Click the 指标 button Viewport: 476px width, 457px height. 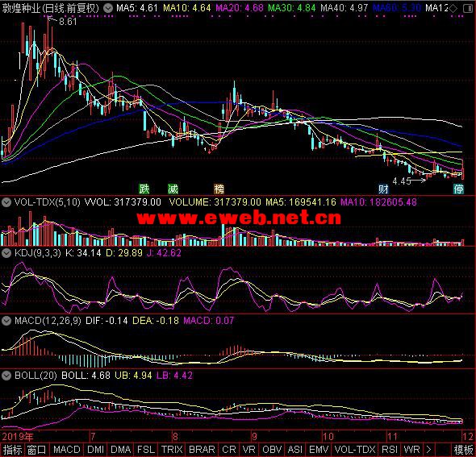tap(12, 449)
